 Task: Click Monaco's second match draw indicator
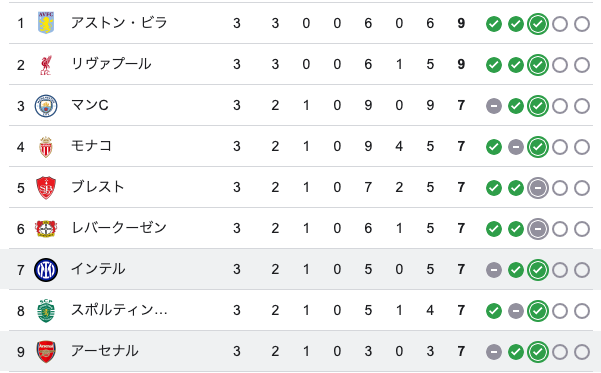tap(516, 147)
